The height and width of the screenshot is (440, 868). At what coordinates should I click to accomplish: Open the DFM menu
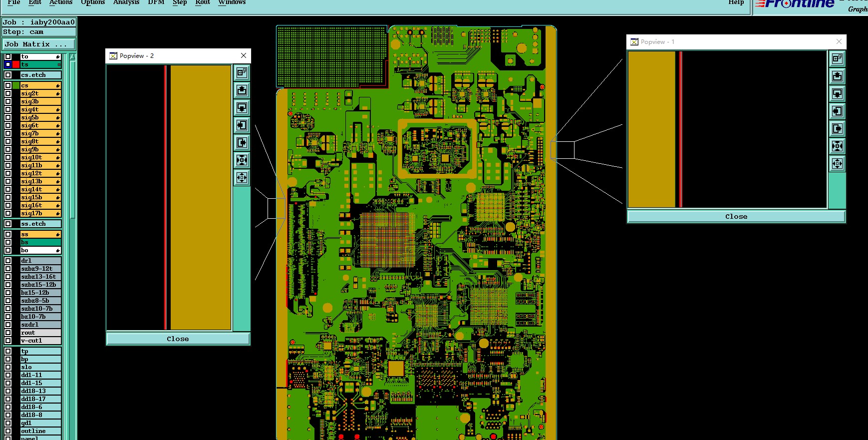[156, 2]
